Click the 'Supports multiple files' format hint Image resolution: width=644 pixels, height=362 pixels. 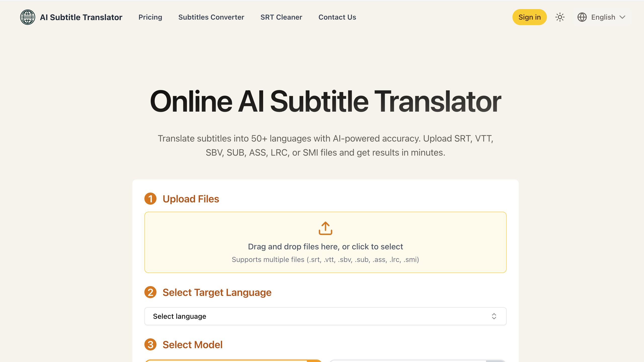[326, 260]
